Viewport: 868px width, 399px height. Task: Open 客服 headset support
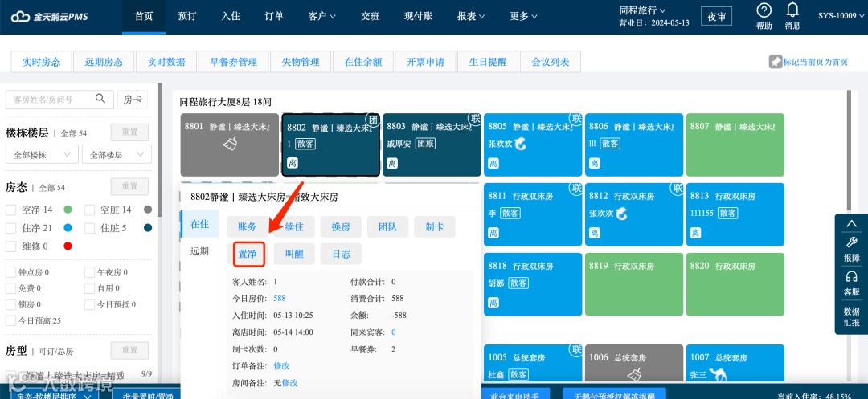[851, 283]
